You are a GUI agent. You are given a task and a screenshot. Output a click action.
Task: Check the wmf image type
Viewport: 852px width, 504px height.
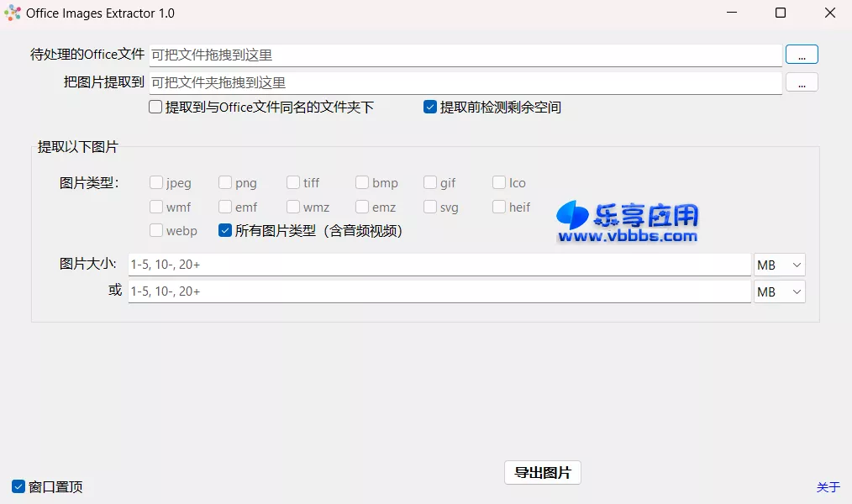(x=155, y=207)
